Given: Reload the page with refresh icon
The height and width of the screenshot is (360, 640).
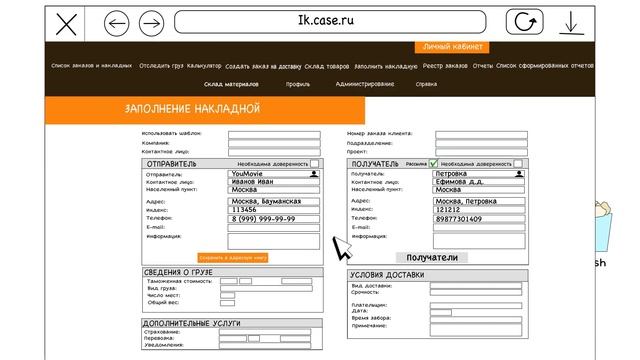Looking at the screenshot, I should [x=524, y=22].
